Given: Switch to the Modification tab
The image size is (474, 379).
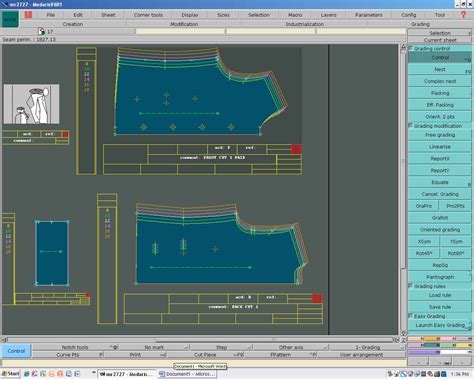Looking at the screenshot, I should pyautogui.click(x=184, y=24).
